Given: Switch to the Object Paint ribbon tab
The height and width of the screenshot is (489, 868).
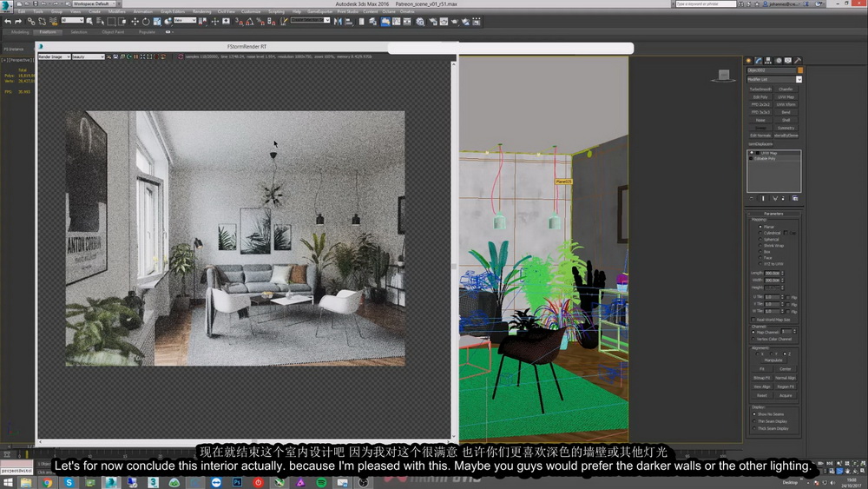Looking at the screenshot, I should click(113, 32).
